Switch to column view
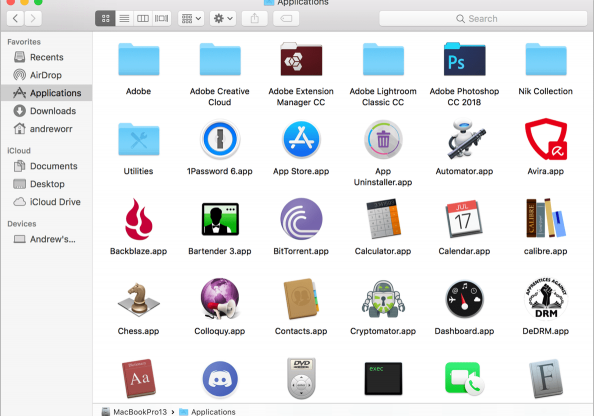594x416 pixels. [143, 18]
